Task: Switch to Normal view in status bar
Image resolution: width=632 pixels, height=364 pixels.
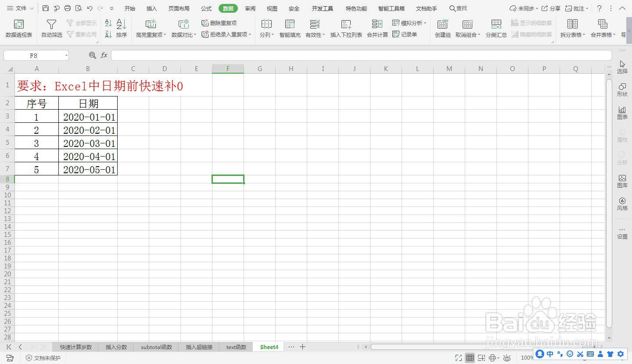Action: click(x=470, y=358)
